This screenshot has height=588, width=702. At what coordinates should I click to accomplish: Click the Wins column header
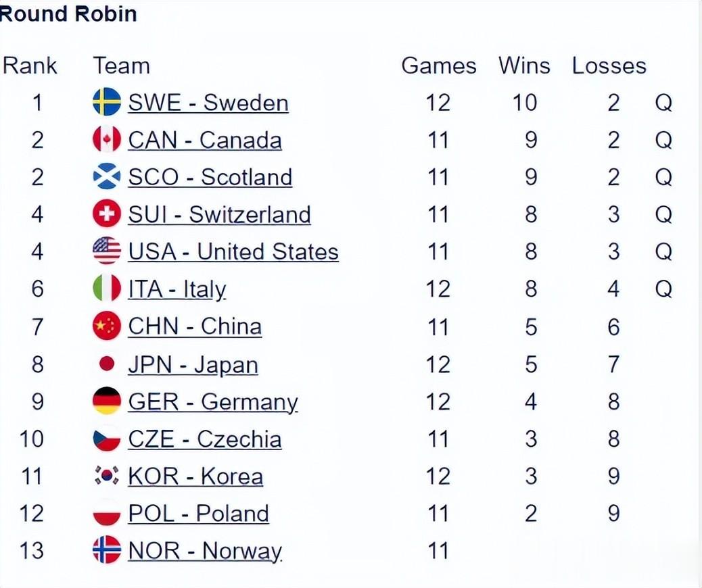pyautogui.click(x=524, y=66)
